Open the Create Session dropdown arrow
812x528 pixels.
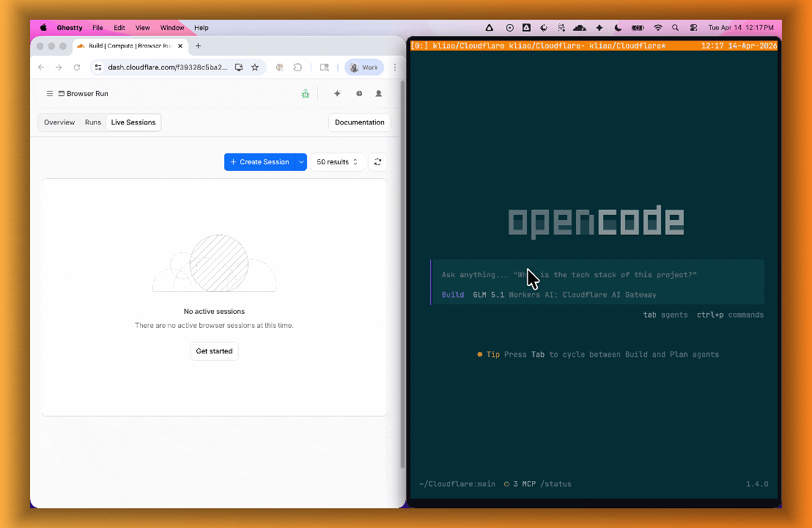300,161
